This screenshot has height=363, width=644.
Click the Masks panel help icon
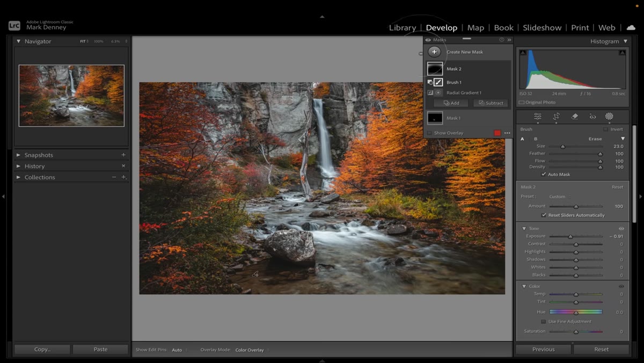[502, 40]
